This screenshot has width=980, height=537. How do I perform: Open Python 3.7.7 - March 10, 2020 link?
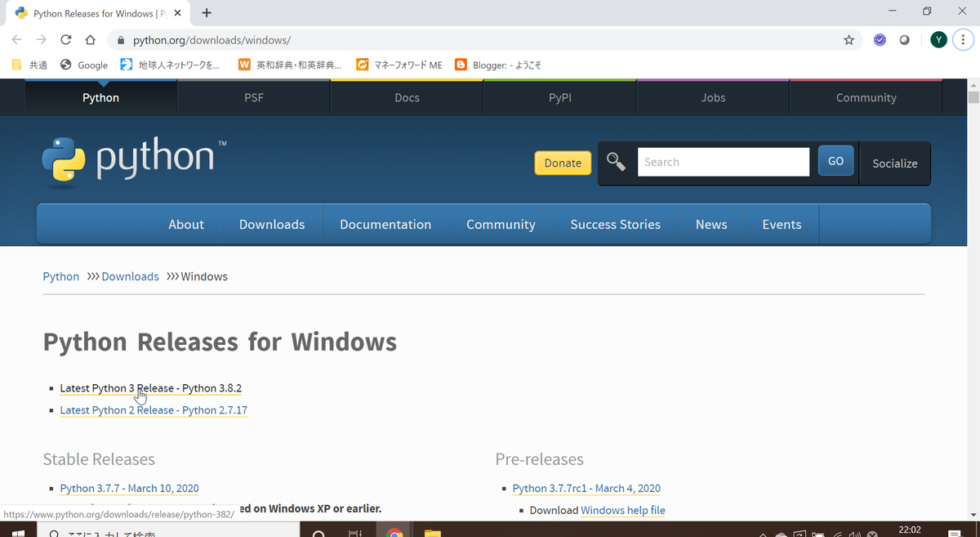(x=129, y=488)
